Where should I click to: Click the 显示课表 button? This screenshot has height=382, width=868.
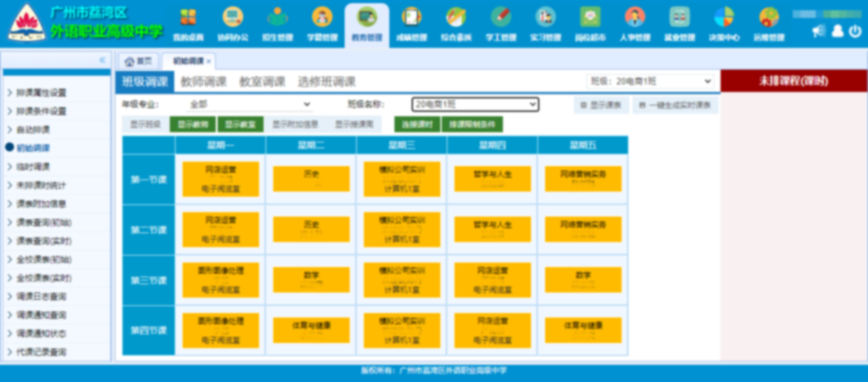(x=601, y=105)
